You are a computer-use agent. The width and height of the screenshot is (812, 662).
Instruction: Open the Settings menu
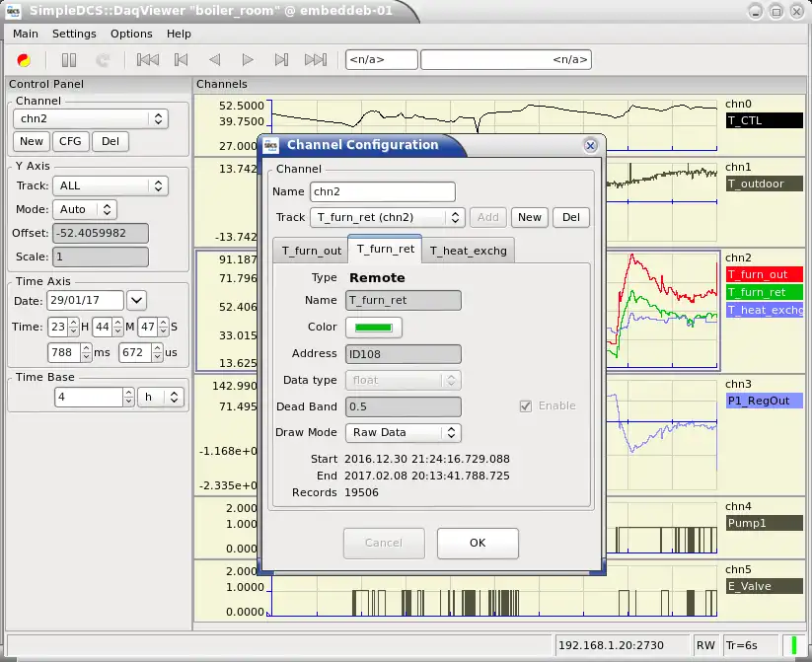[74, 34]
